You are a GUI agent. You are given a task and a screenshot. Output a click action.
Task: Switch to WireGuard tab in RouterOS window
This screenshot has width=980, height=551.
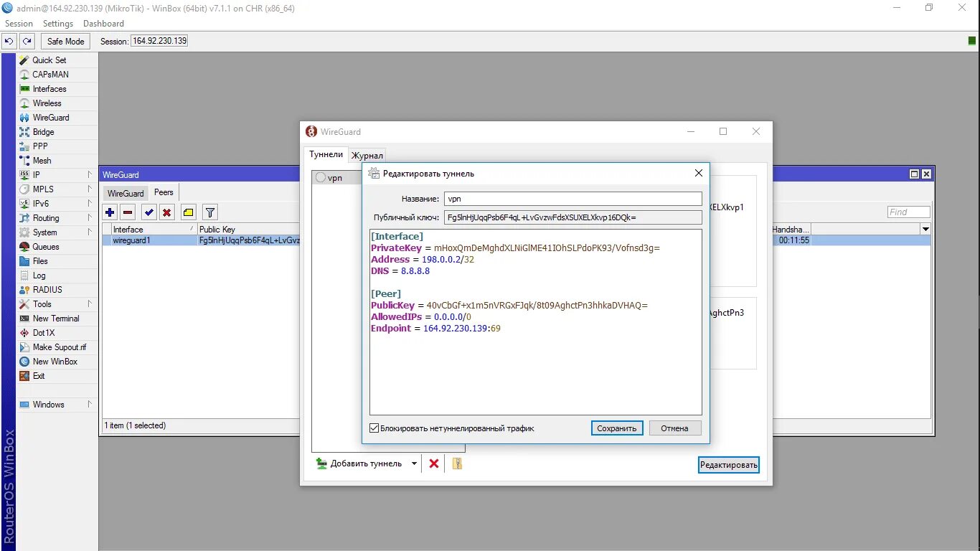click(x=126, y=193)
